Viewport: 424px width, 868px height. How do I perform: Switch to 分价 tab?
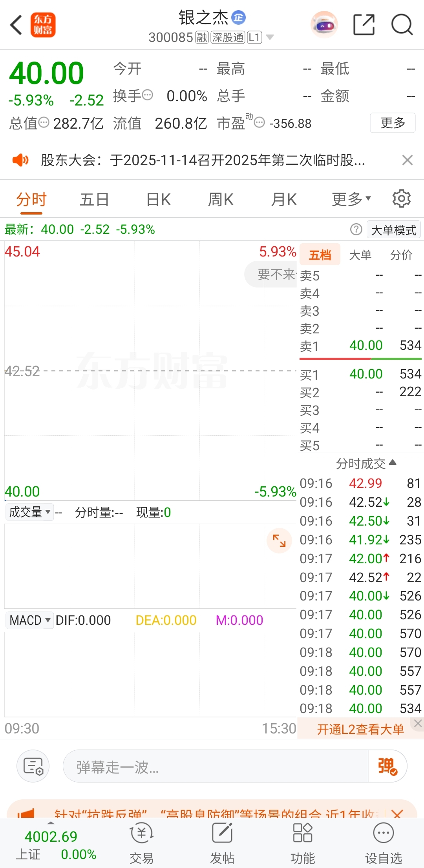(401, 255)
